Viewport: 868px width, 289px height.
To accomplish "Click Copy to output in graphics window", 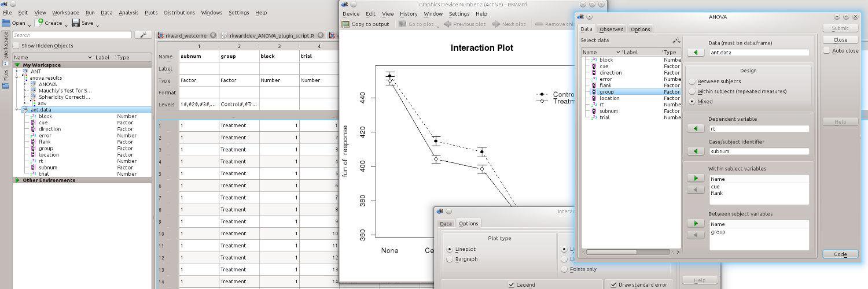I will pyautogui.click(x=365, y=24).
